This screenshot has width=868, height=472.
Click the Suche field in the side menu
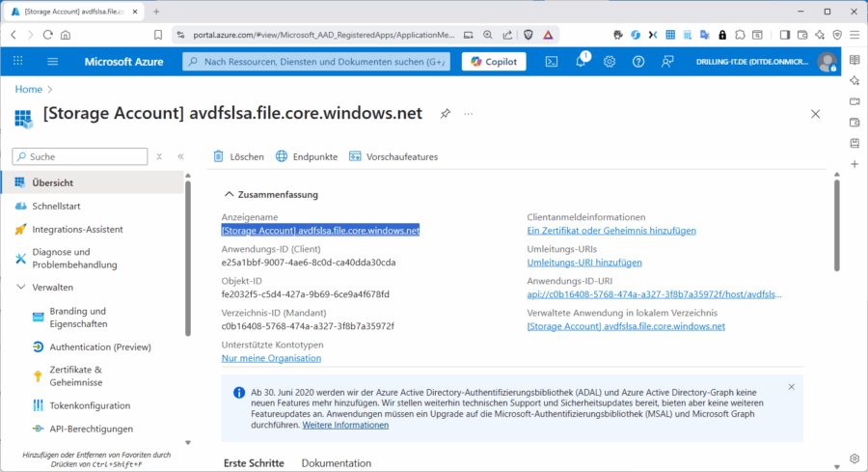(x=80, y=156)
